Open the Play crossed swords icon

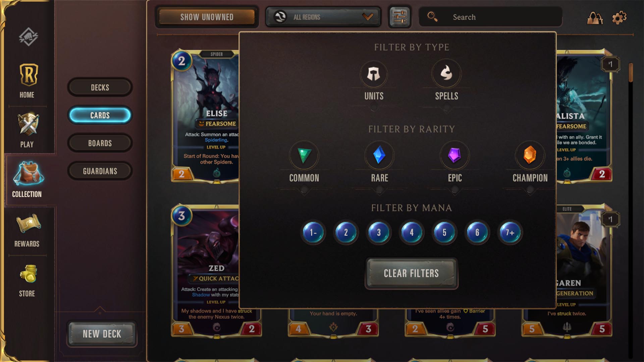tap(28, 124)
